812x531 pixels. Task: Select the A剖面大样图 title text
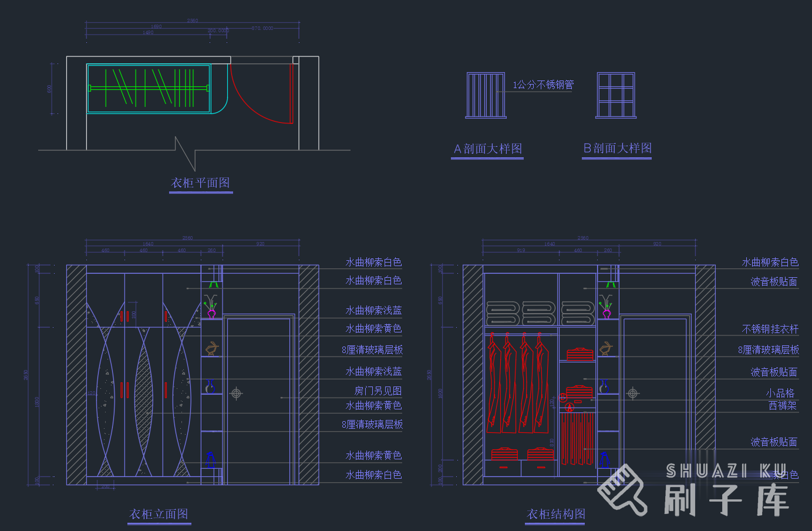(x=487, y=149)
